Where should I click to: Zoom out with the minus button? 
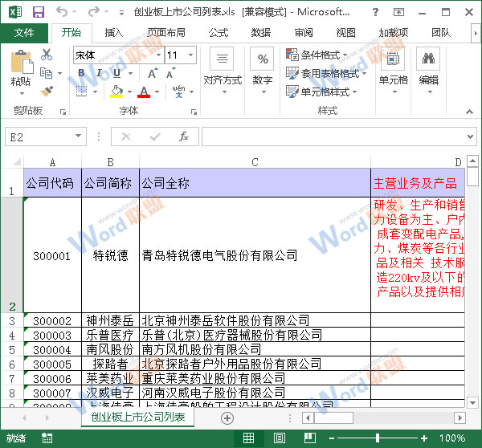[x=332, y=438]
